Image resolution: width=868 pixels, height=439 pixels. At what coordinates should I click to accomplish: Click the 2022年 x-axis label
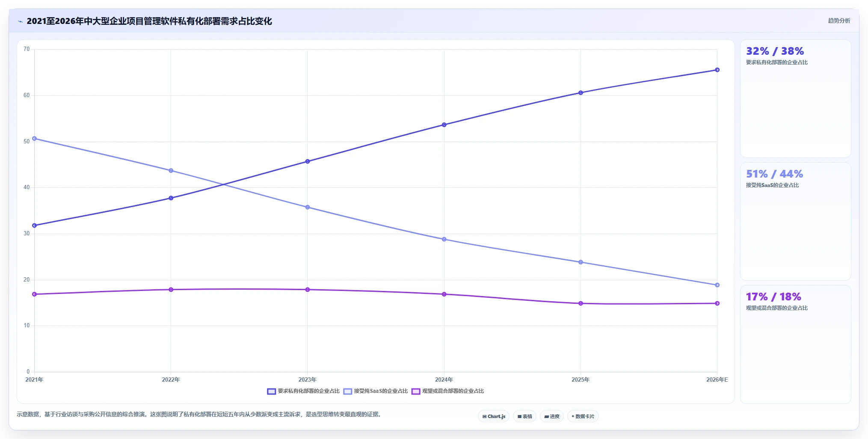tap(171, 380)
